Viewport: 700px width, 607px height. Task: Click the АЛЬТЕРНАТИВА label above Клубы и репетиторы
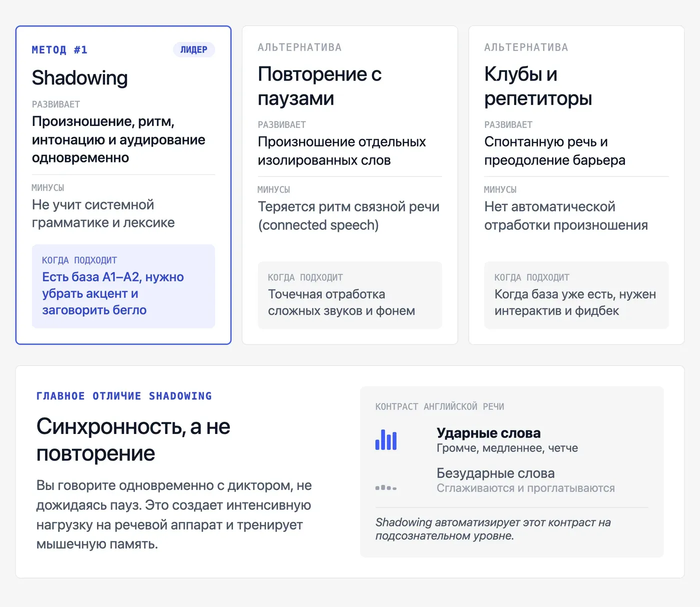(526, 47)
